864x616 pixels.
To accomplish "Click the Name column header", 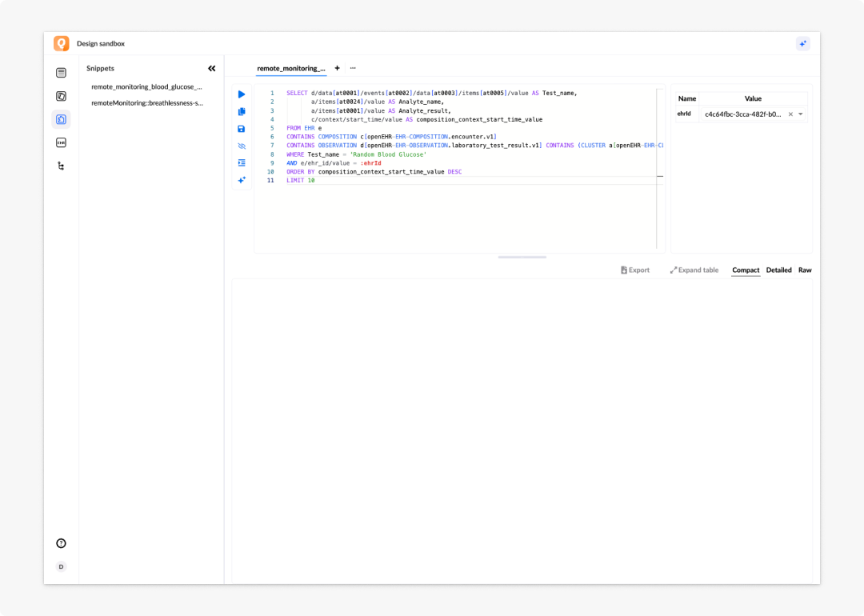I will 686,98.
